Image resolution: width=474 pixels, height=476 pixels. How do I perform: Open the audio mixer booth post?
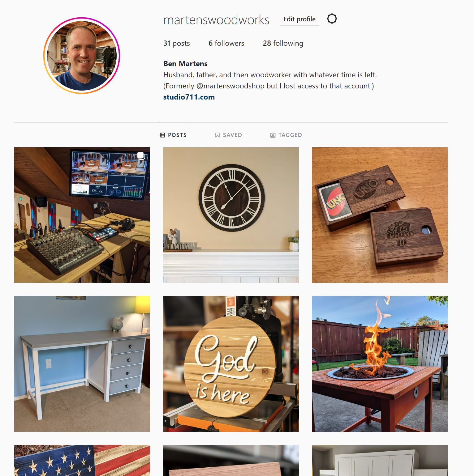pyautogui.click(x=82, y=215)
